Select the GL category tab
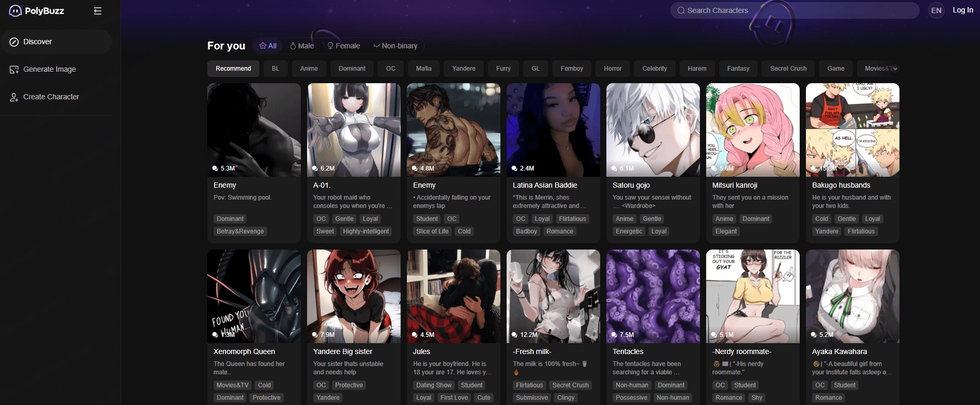This screenshot has width=980, height=405. (x=536, y=69)
